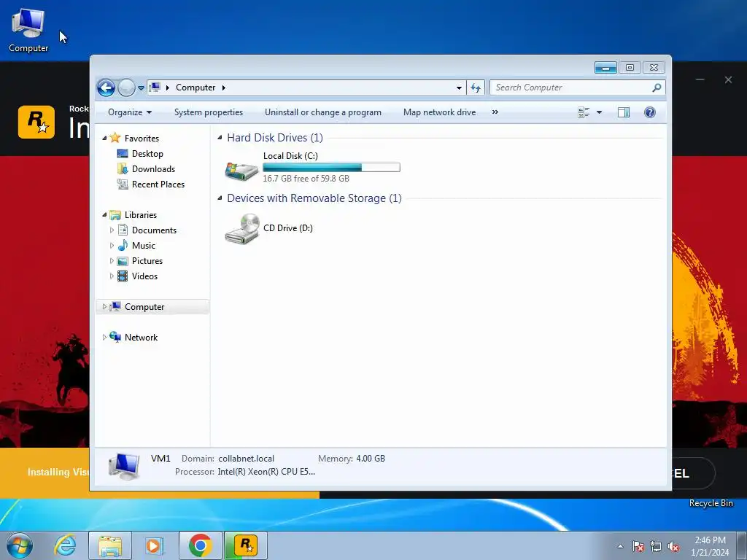Open Google Chrome from the taskbar
Viewport: 747px width, 560px height.
[200, 545]
